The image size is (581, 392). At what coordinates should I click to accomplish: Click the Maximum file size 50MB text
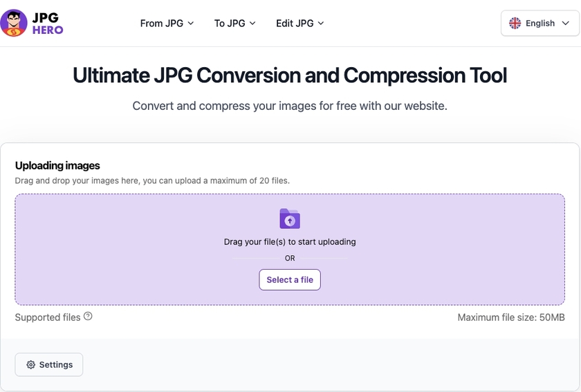[510, 317]
